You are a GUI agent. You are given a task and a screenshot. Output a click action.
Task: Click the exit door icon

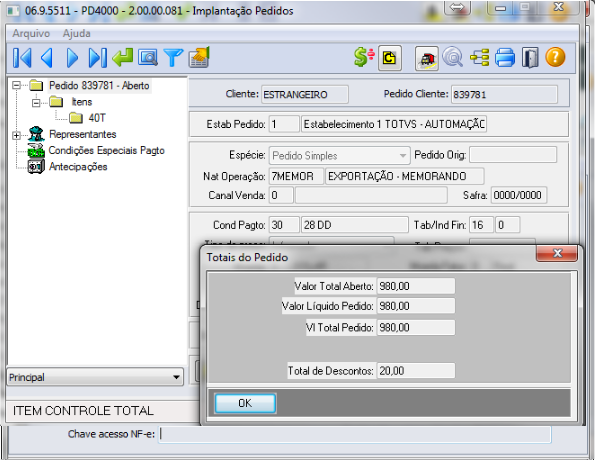pos(530,58)
